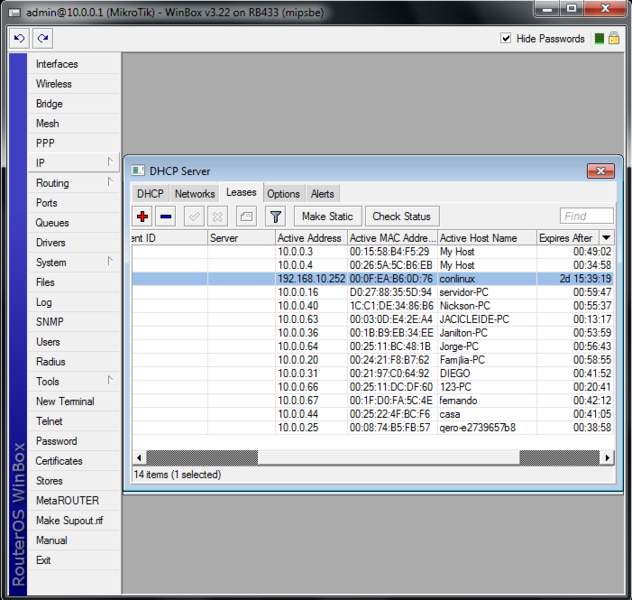Image resolution: width=632 pixels, height=600 pixels.
Task: Select address 10.0.0.3
Action: [x=295, y=251]
